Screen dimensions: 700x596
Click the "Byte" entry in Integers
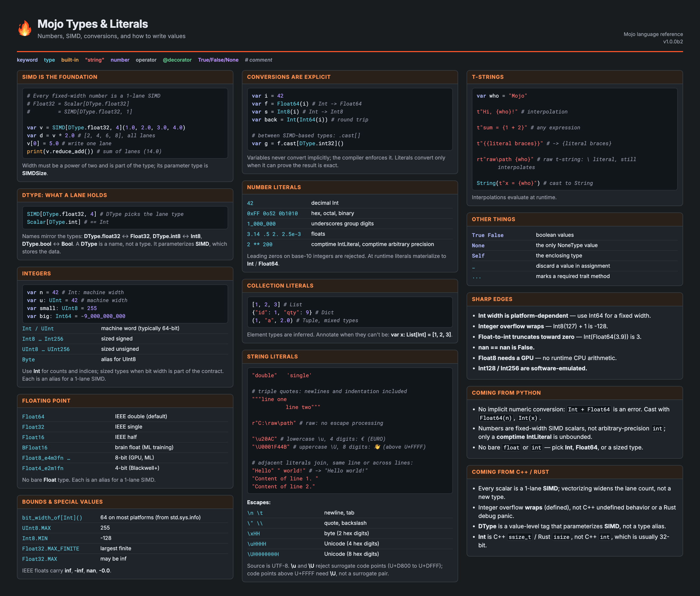pyautogui.click(x=28, y=360)
